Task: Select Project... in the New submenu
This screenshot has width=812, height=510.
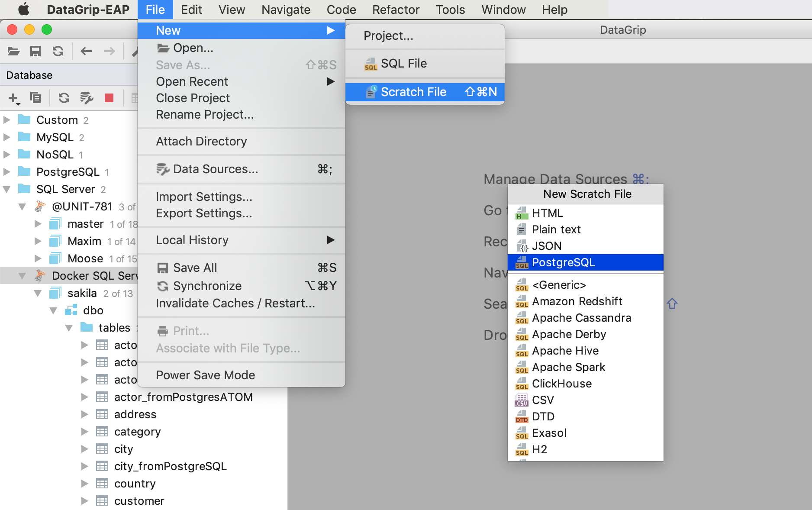Action: [425, 36]
